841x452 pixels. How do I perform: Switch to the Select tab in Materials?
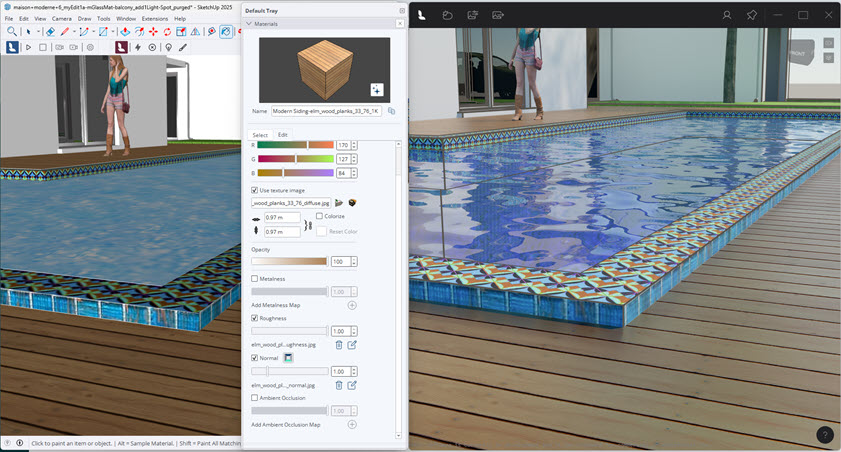click(260, 135)
